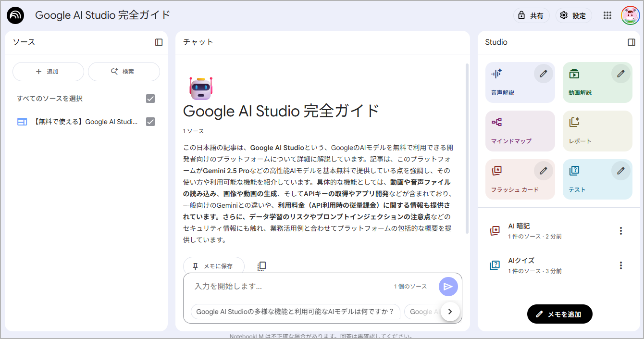
Task: Open AI 暗記 options menu
Action: pos(621,231)
